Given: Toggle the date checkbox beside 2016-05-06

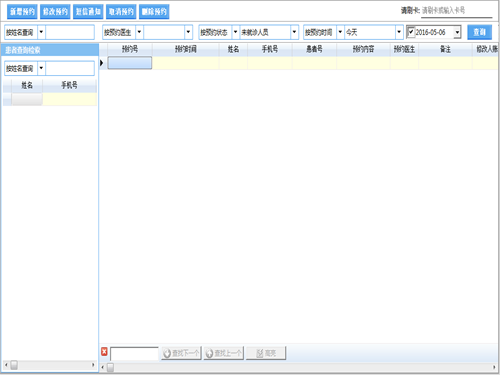Looking at the screenshot, I should tap(411, 32).
